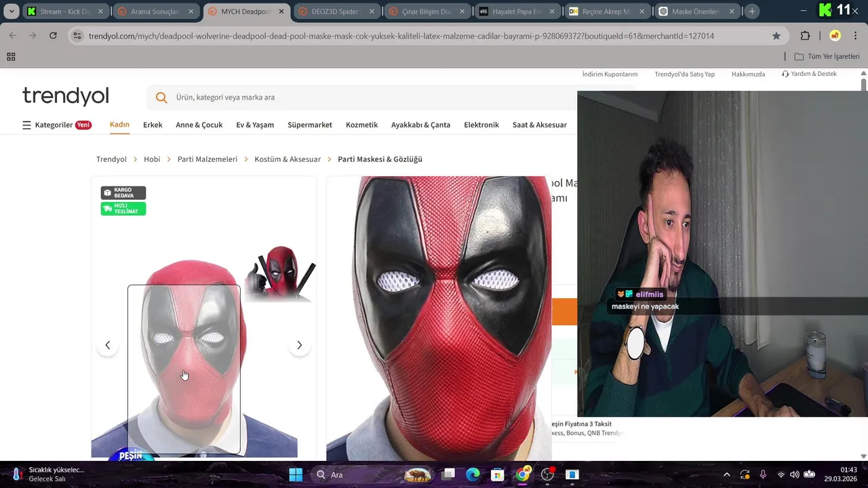Click the headset Yardım & Destek icon
Screen dimensions: 868x488
tap(785, 74)
